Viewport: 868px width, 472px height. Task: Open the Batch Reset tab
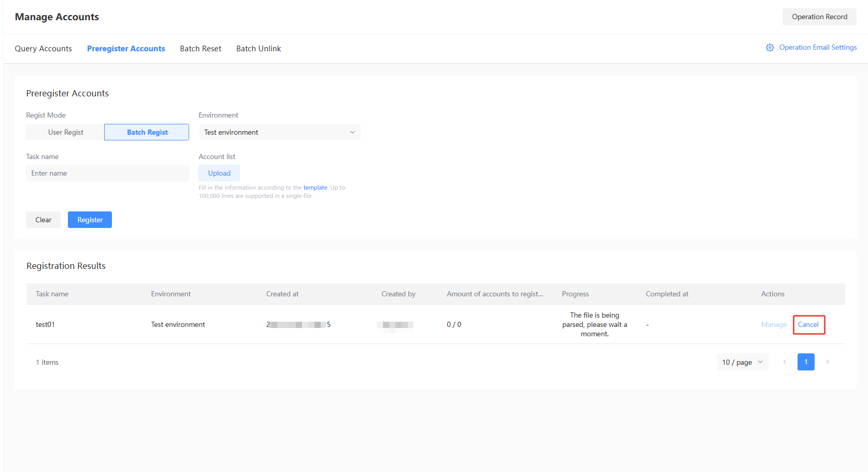201,49
